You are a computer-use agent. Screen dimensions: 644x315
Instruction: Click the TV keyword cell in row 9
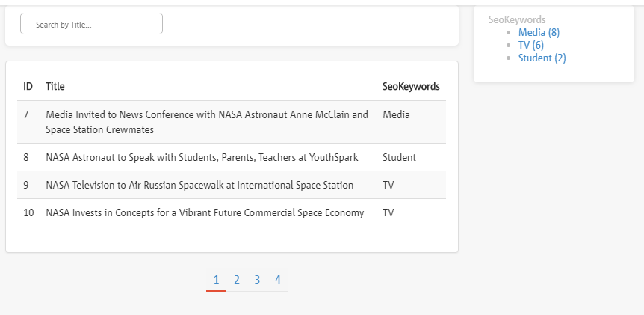[x=388, y=185]
